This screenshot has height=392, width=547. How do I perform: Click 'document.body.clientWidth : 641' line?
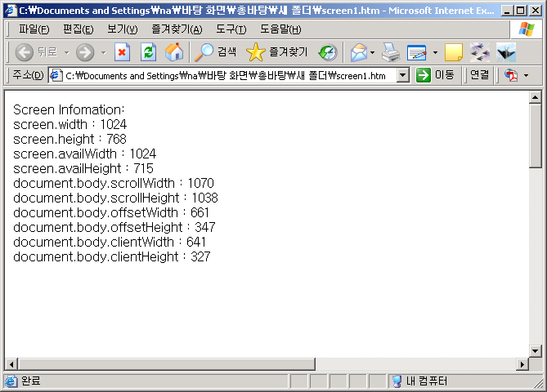110,242
